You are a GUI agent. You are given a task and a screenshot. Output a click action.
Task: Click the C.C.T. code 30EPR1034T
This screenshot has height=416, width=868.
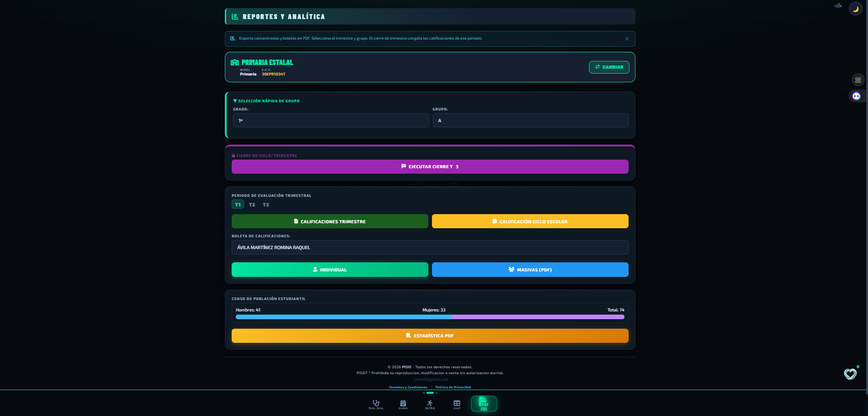pyautogui.click(x=274, y=74)
